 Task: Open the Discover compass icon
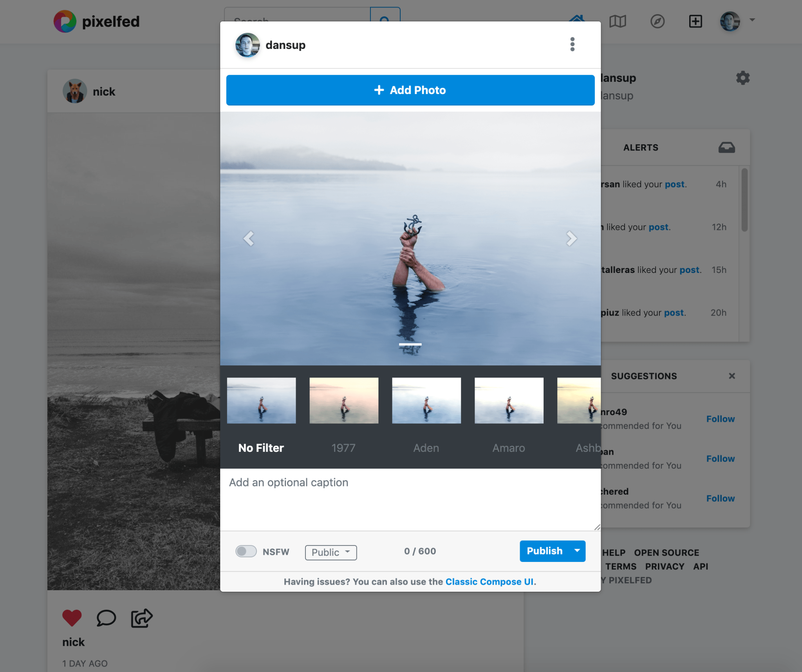657,22
